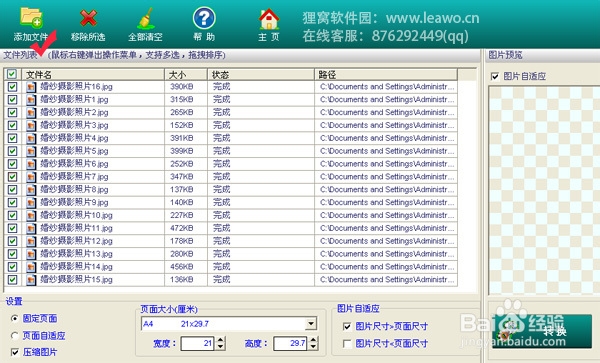Click file icon of 婚纱摄影照片8.jpg
Image resolution: width=600 pixels, height=363 pixels.
click(31, 190)
